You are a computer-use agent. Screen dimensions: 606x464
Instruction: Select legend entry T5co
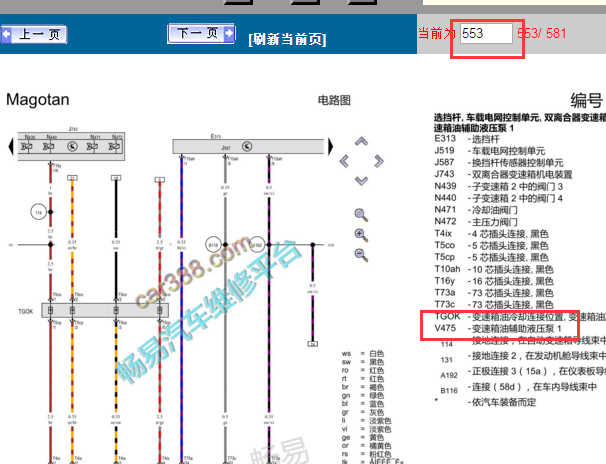pyautogui.click(x=491, y=246)
